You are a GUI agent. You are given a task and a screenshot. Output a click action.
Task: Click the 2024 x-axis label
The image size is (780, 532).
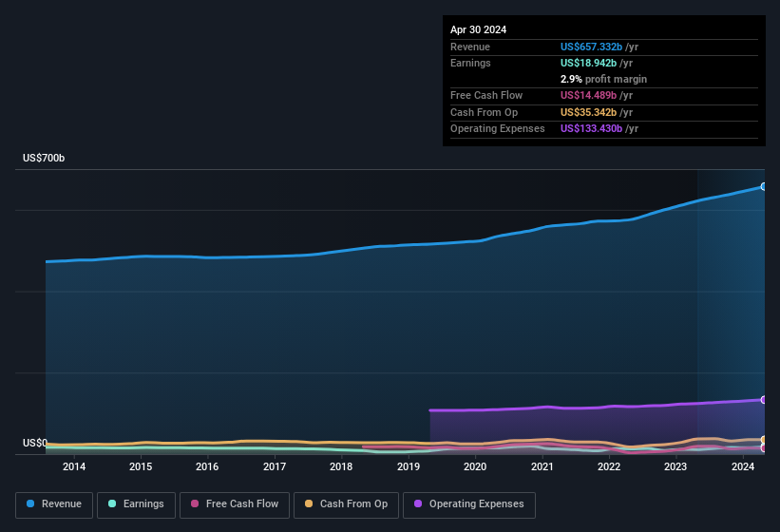click(x=743, y=466)
